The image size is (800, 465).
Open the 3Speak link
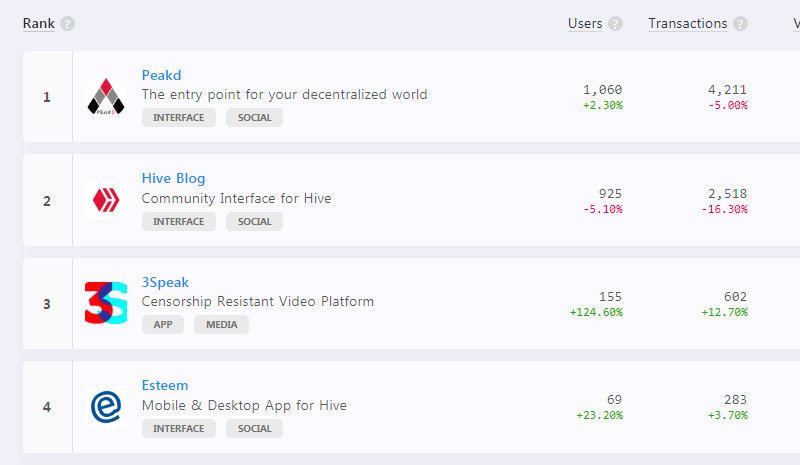[x=165, y=282]
